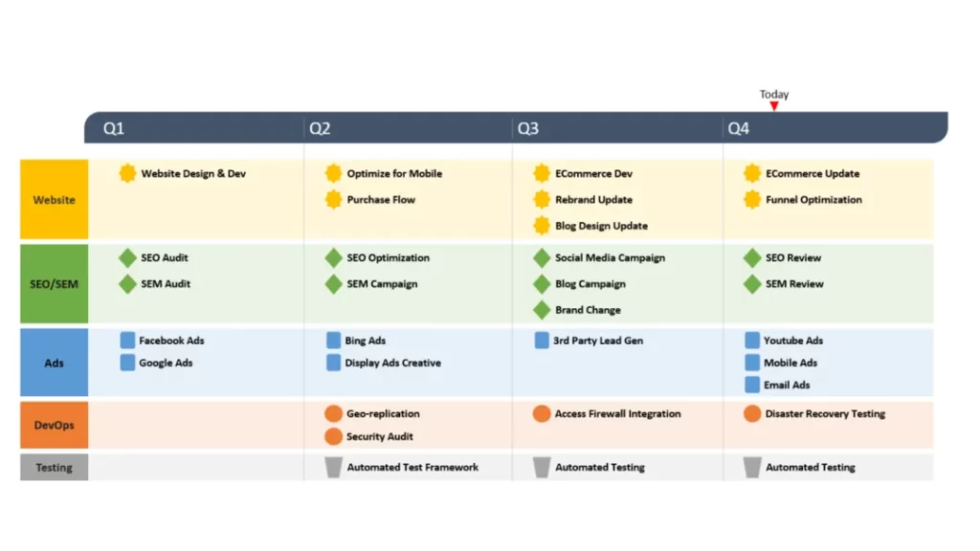Select the Disaster Recovery Testing orange circle

click(752, 413)
